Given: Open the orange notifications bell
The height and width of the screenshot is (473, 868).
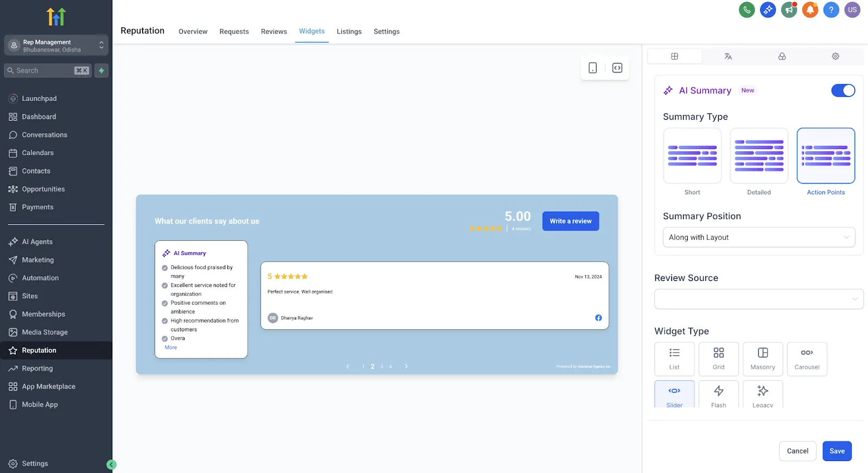Looking at the screenshot, I should (810, 10).
